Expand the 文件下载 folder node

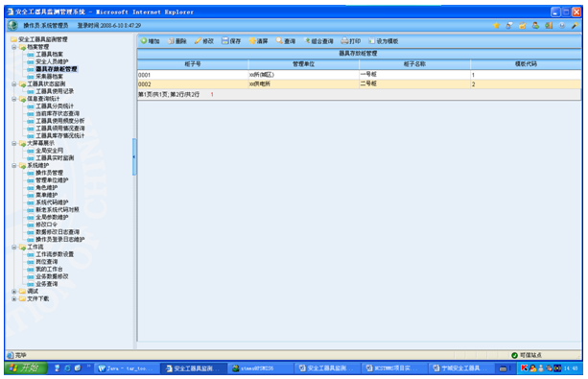(13, 299)
